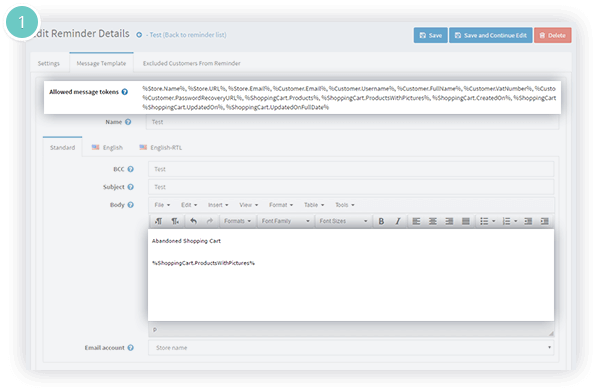Toggle bold formatting in body editor
Viewport: 600px width, 392px height.
(381, 221)
